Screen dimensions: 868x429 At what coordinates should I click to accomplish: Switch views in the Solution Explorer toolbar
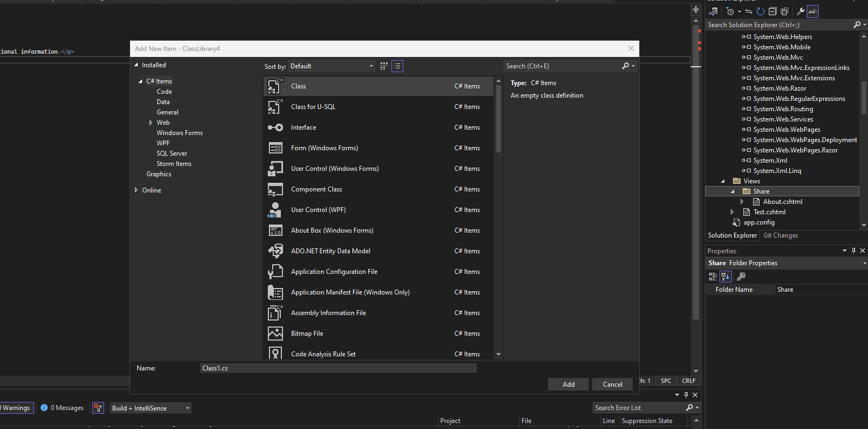tap(713, 11)
